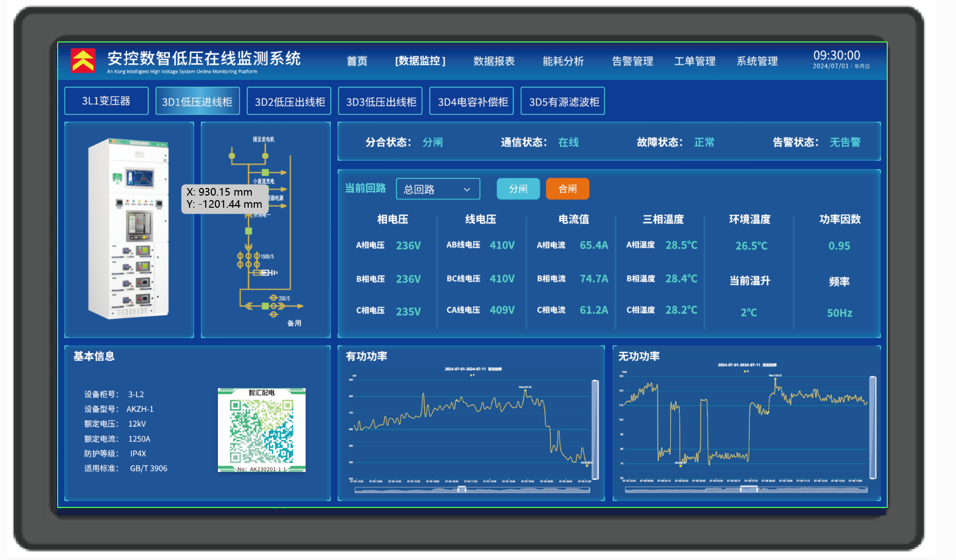Open the 能耗分析 section

coord(563,61)
